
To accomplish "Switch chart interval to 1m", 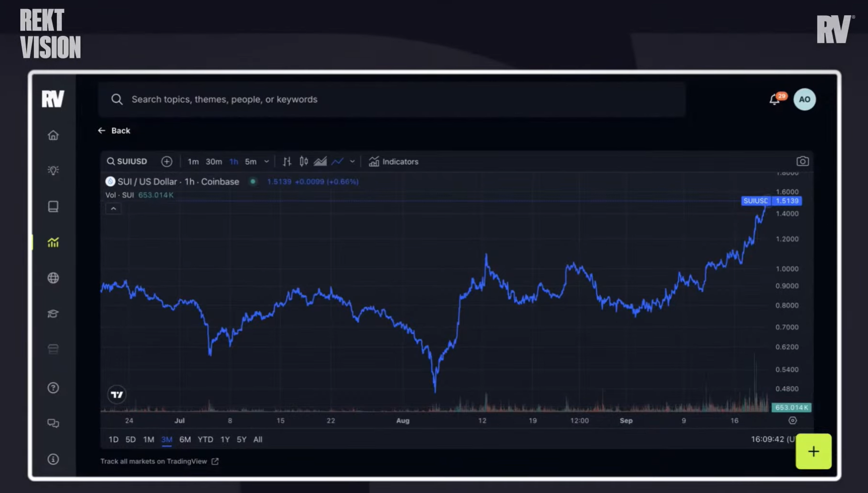I will click(193, 162).
